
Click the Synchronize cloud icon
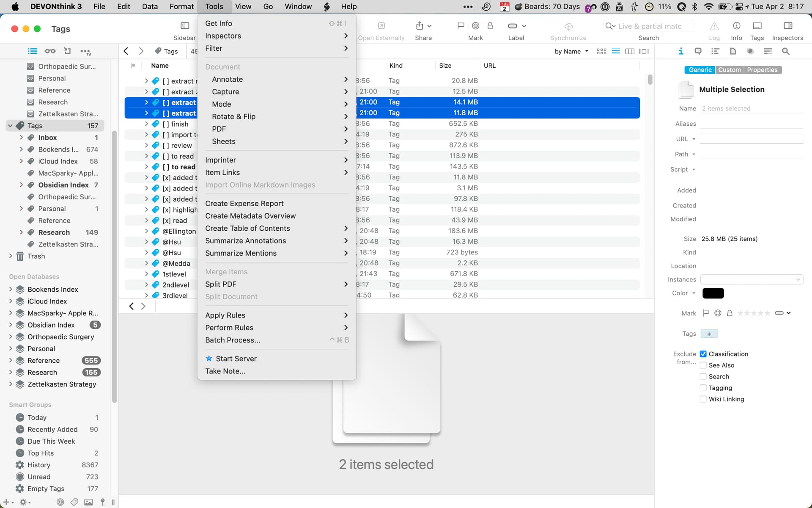point(568,26)
